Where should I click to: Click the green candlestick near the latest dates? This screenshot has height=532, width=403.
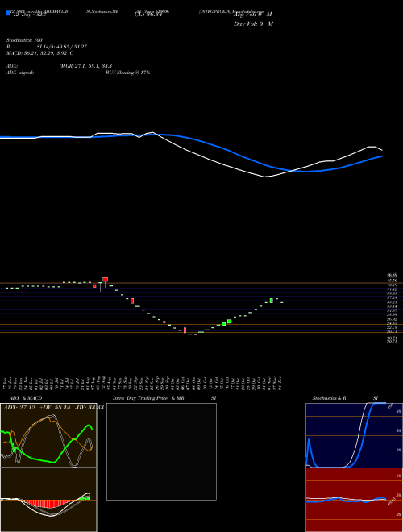tap(272, 301)
